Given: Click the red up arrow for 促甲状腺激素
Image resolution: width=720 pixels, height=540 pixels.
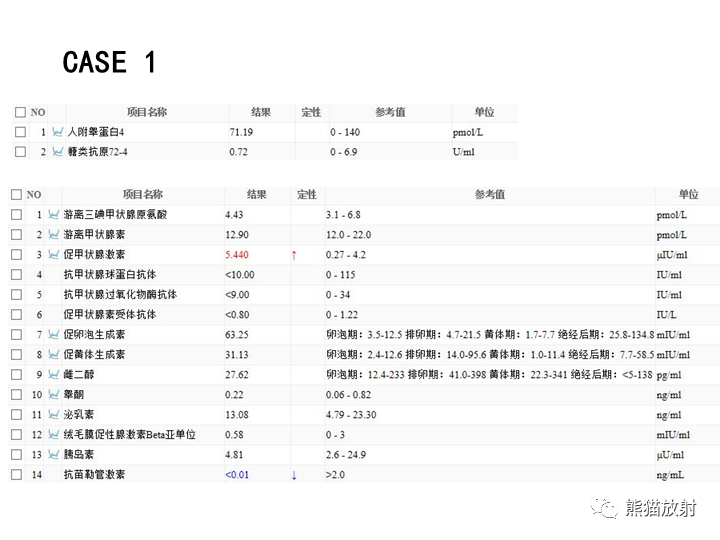Looking at the screenshot, I should (x=294, y=255).
